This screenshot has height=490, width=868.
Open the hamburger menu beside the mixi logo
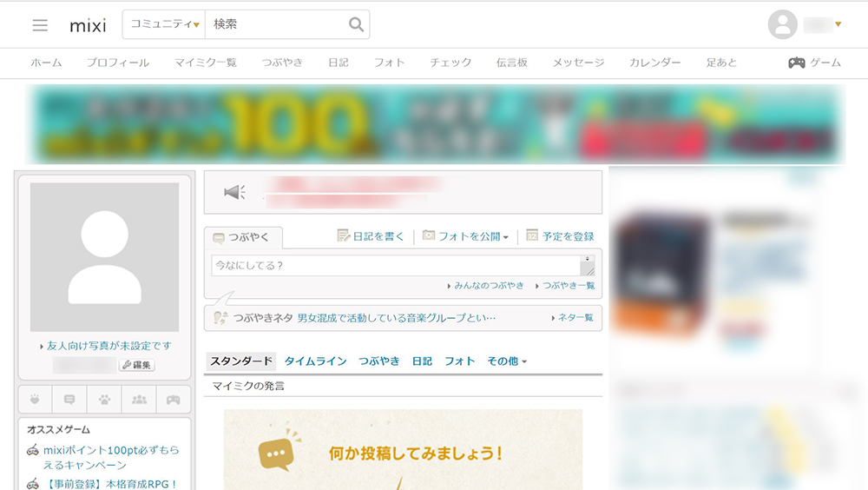click(x=40, y=25)
